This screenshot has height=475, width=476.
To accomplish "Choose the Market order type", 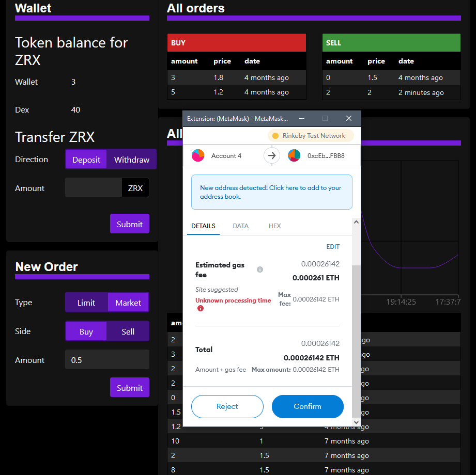I will [x=128, y=303].
